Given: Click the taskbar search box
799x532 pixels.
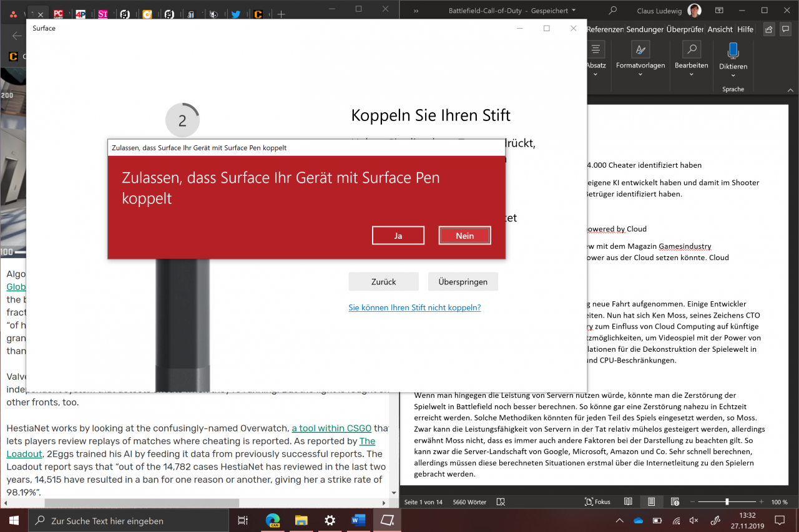Looking at the screenshot, I should tap(130, 520).
